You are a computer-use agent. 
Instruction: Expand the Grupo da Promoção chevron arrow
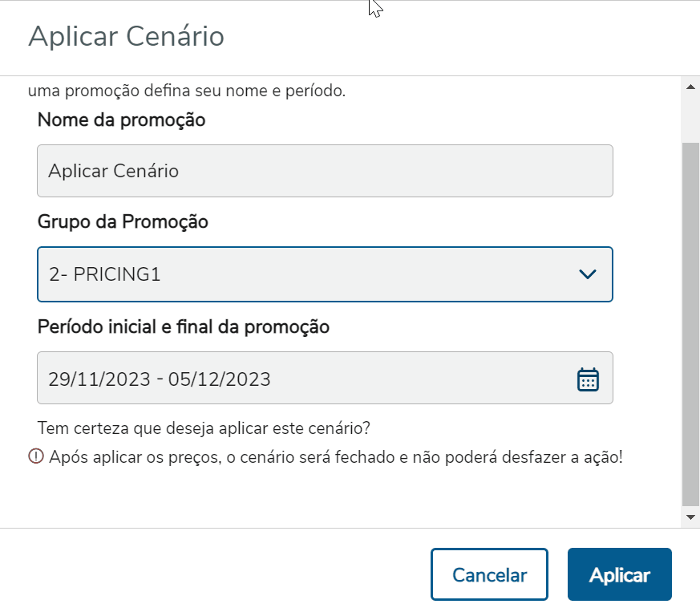point(587,274)
